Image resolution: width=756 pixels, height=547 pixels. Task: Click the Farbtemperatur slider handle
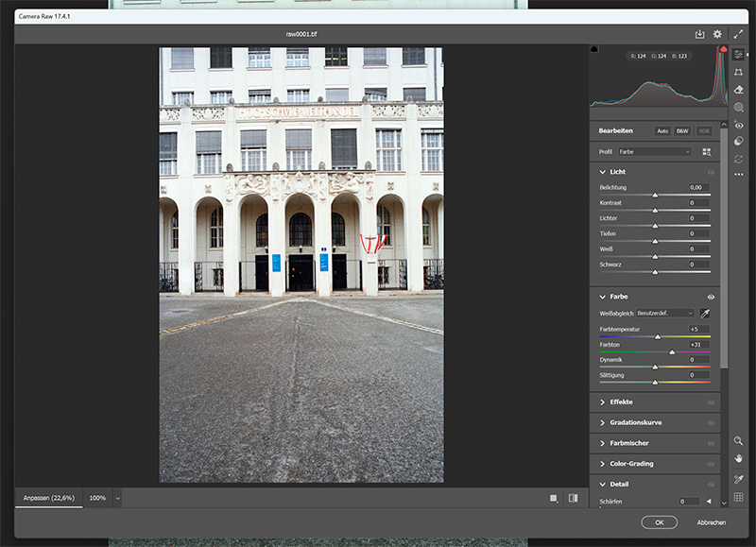pyautogui.click(x=657, y=337)
